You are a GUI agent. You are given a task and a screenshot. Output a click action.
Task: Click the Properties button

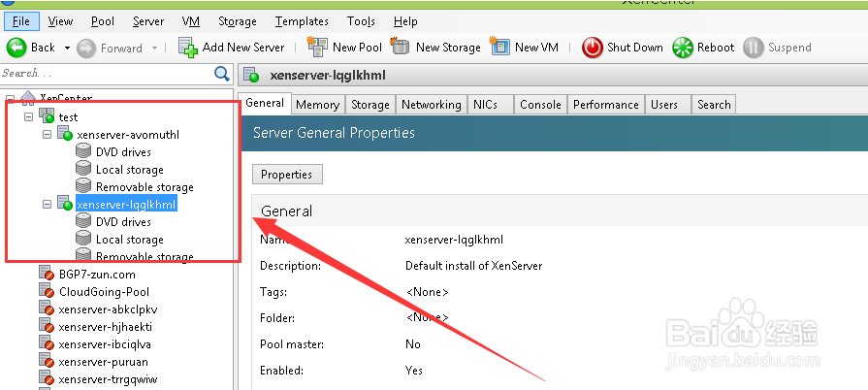click(287, 175)
